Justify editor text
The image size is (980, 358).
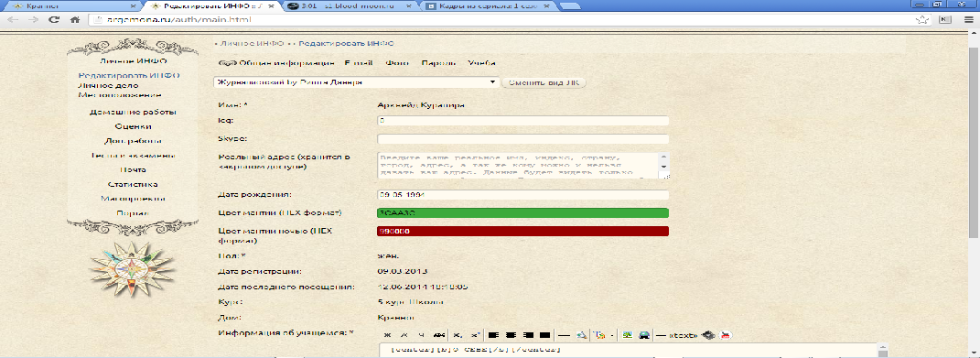pos(544,335)
